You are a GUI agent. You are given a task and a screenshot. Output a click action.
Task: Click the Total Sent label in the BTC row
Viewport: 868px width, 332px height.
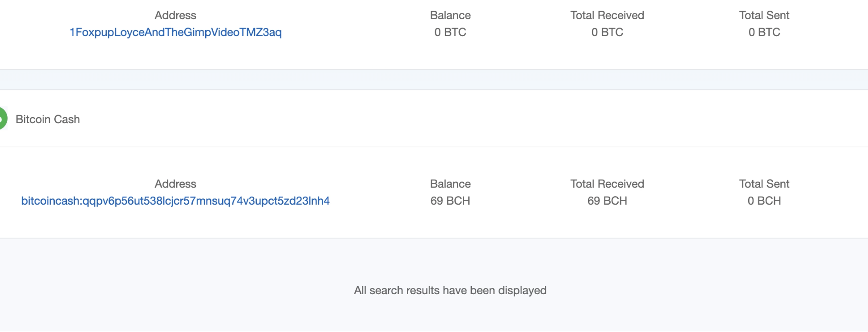coord(764,16)
